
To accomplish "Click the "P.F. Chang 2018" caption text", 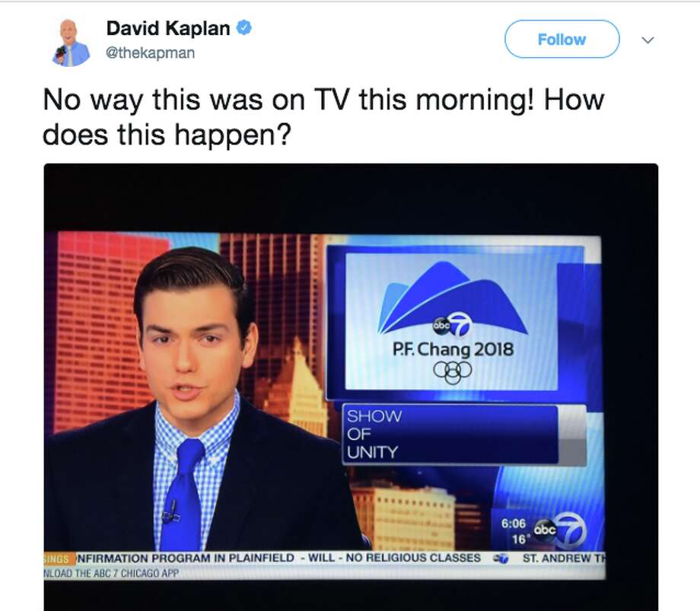I will coord(453,349).
